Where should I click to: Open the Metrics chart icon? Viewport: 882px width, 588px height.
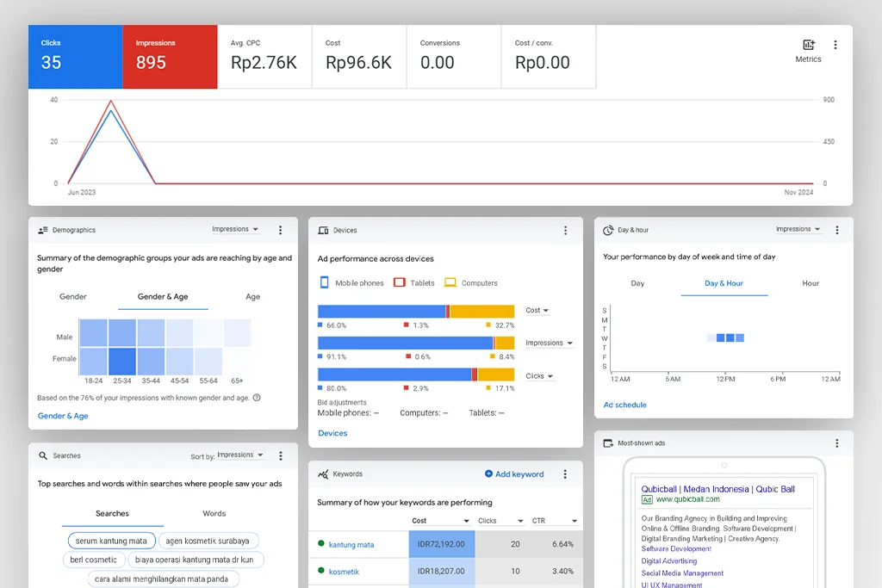(x=808, y=46)
